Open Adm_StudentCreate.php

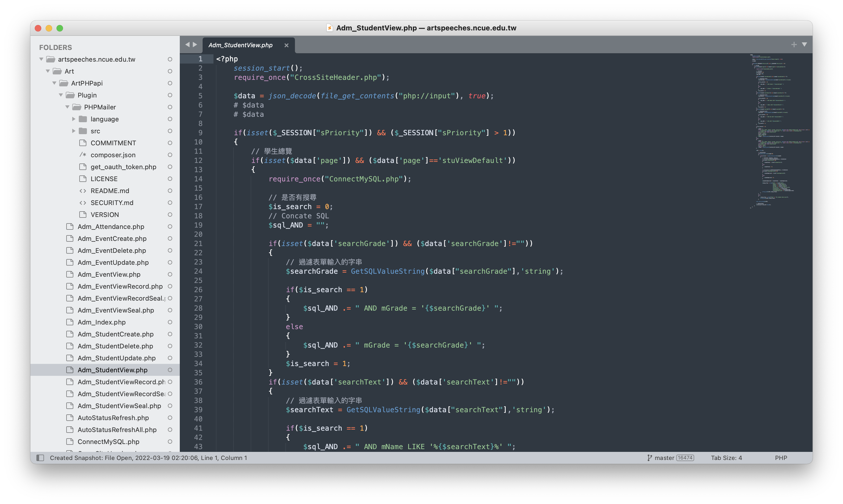(115, 334)
